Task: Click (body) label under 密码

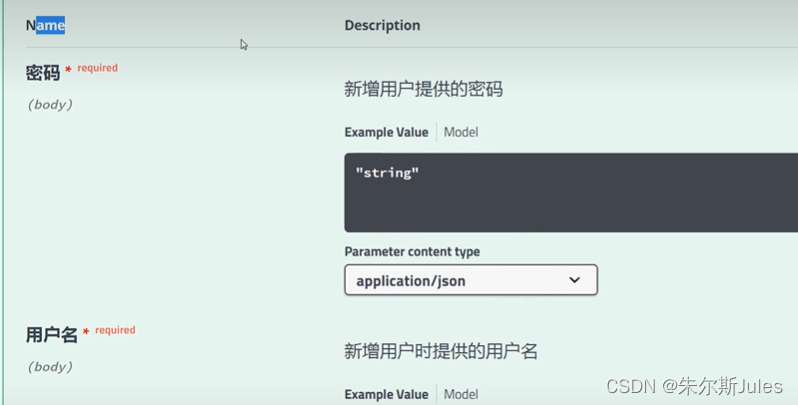Action: coord(50,105)
